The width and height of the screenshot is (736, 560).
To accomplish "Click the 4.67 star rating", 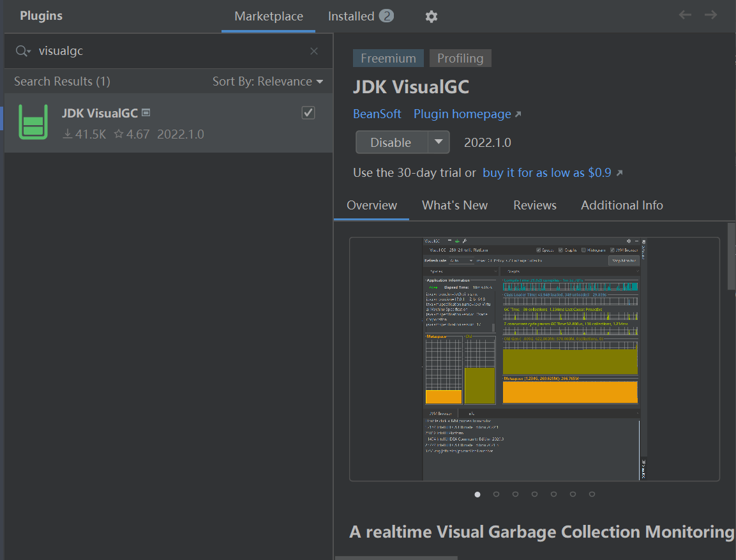I will point(132,134).
